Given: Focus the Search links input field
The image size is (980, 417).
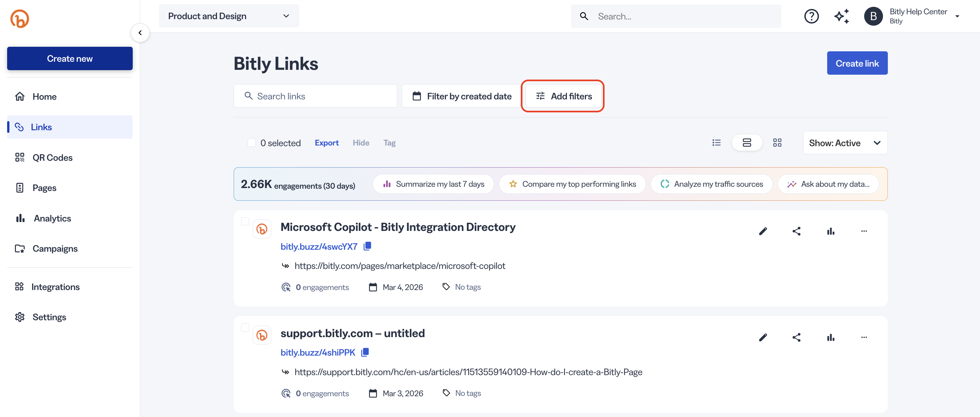Looking at the screenshot, I should click(x=315, y=96).
